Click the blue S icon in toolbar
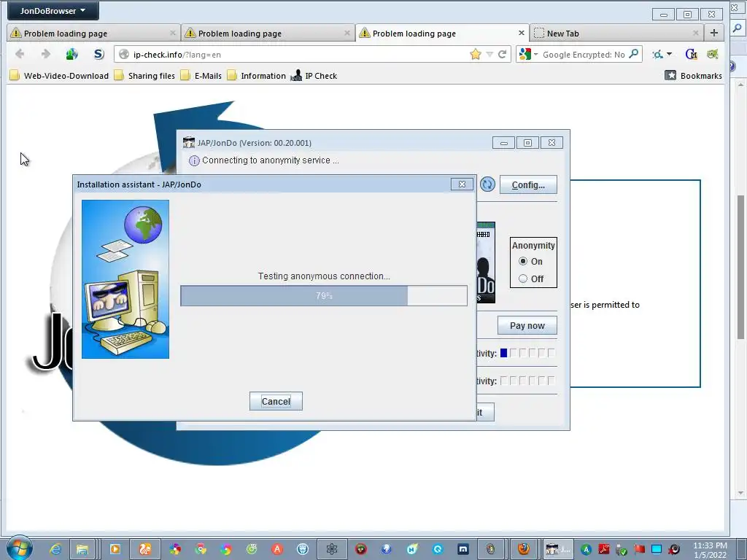Viewport: 747px width, 560px height. tap(98, 54)
